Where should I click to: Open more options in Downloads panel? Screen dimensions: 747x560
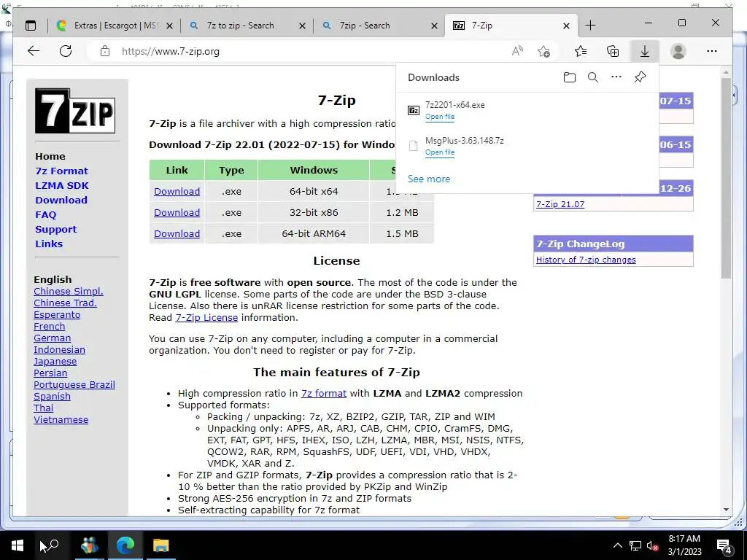point(616,77)
